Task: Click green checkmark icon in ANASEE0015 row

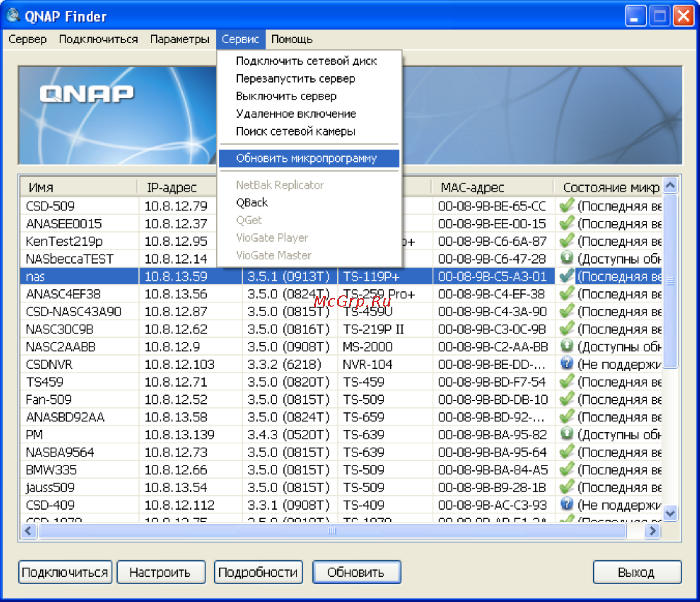Action: pos(567,223)
